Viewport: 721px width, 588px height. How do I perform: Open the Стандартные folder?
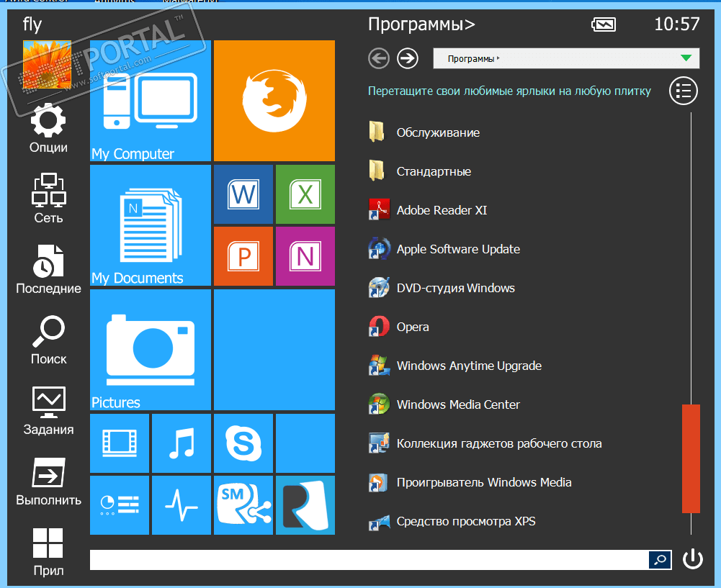pos(419,171)
